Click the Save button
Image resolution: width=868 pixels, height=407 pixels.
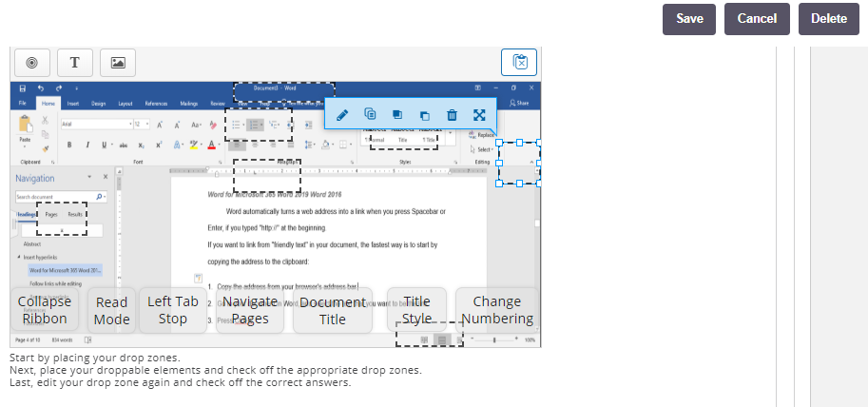click(689, 19)
